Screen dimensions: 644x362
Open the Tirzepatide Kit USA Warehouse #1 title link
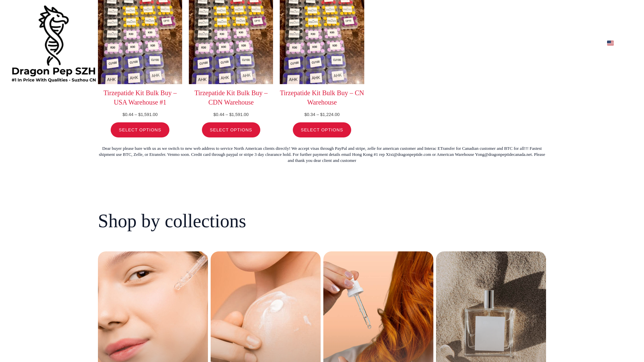(x=140, y=98)
